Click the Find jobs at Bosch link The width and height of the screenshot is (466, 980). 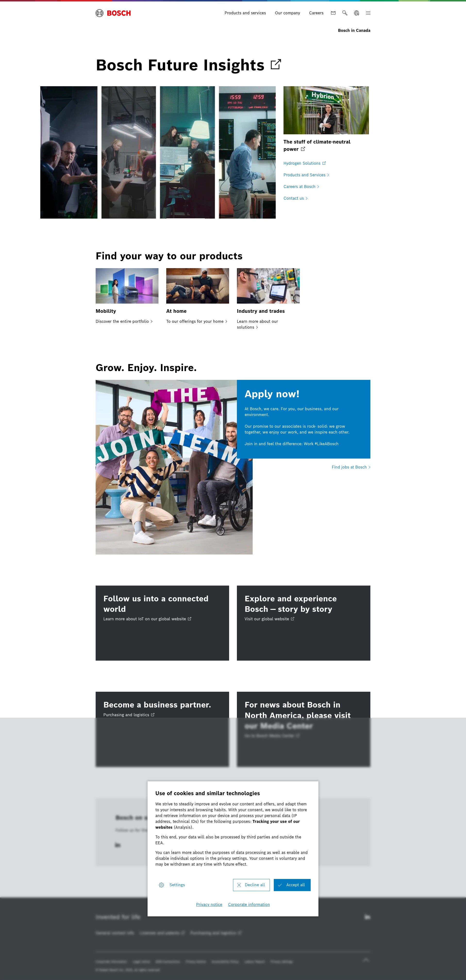pyautogui.click(x=351, y=467)
